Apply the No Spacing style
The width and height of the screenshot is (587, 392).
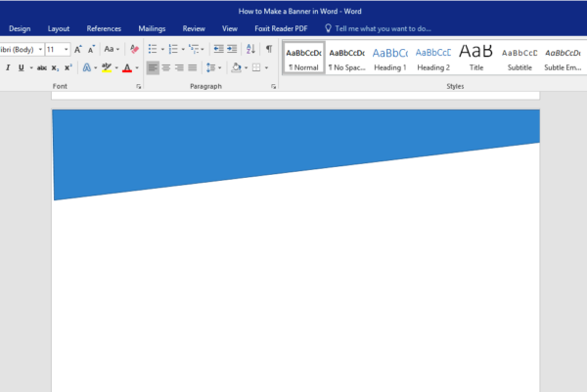347,58
